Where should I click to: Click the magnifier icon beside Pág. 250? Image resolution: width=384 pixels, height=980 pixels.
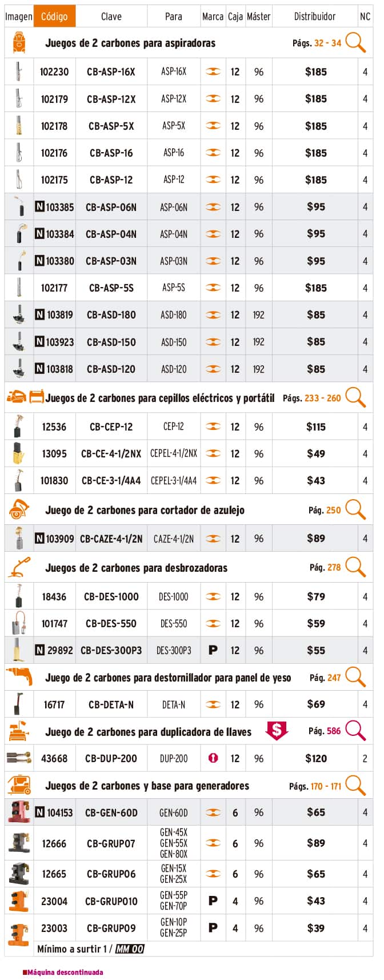pyautogui.click(x=356, y=509)
